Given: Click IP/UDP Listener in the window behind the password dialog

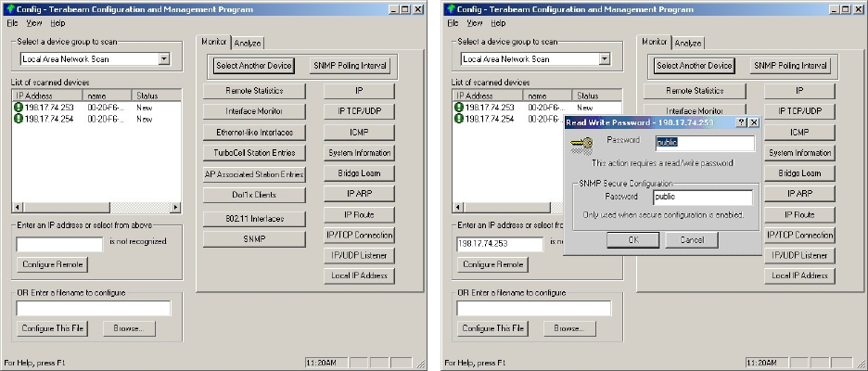Looking at the screenshot, I should click(x=800, y=255).
